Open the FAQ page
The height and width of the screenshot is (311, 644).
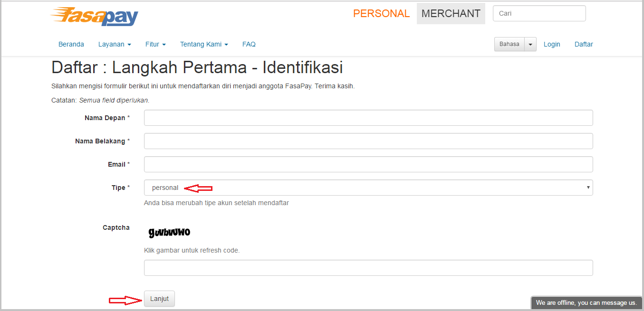[x=249, y=44]
